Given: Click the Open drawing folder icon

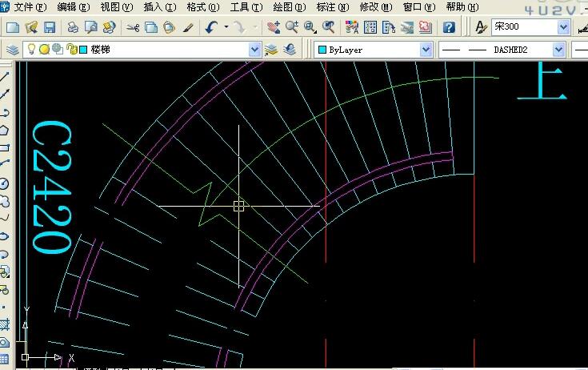Looking at the screenshot, I should point(31,27).
